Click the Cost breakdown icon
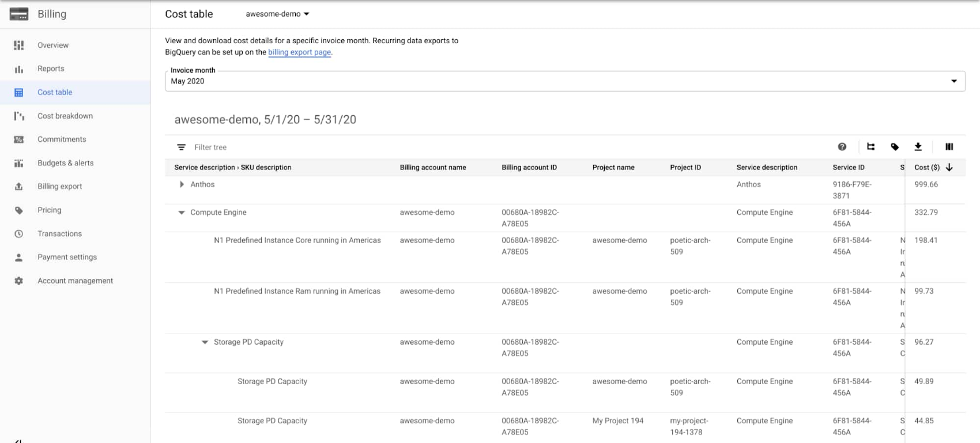This screenshot has width=980, height=443. pos(18,116)
